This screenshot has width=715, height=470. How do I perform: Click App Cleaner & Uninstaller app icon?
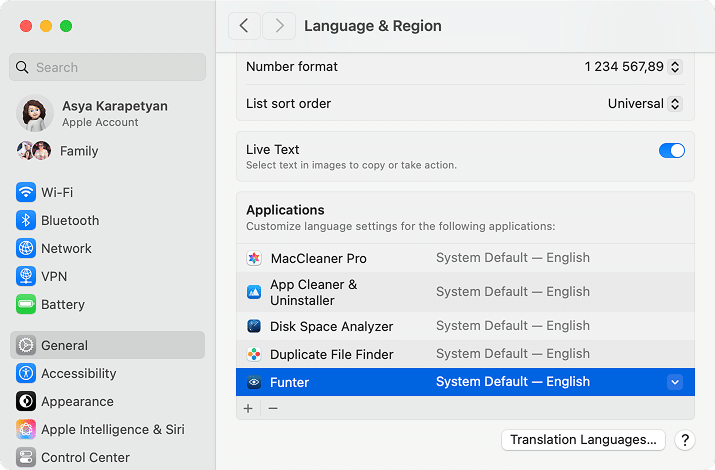(x=254, y=292)
